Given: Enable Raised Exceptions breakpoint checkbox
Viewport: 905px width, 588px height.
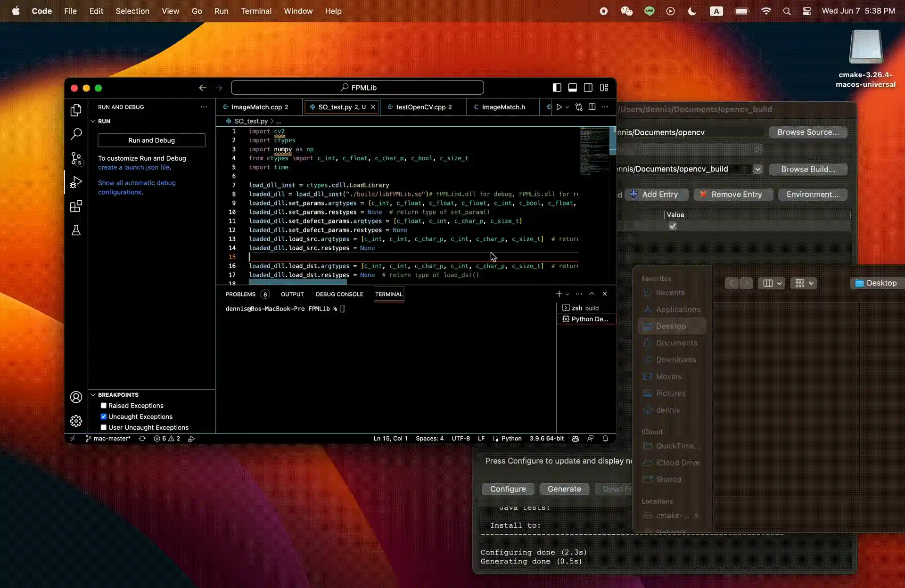Looking at the screenshot, I should coord(104,406).
